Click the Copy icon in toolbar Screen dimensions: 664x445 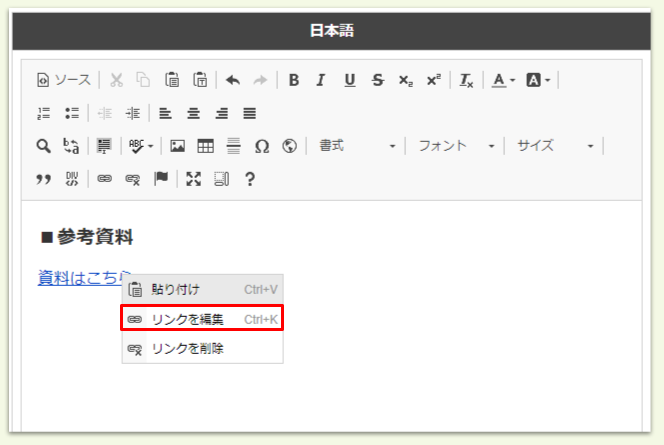(143, 80)
